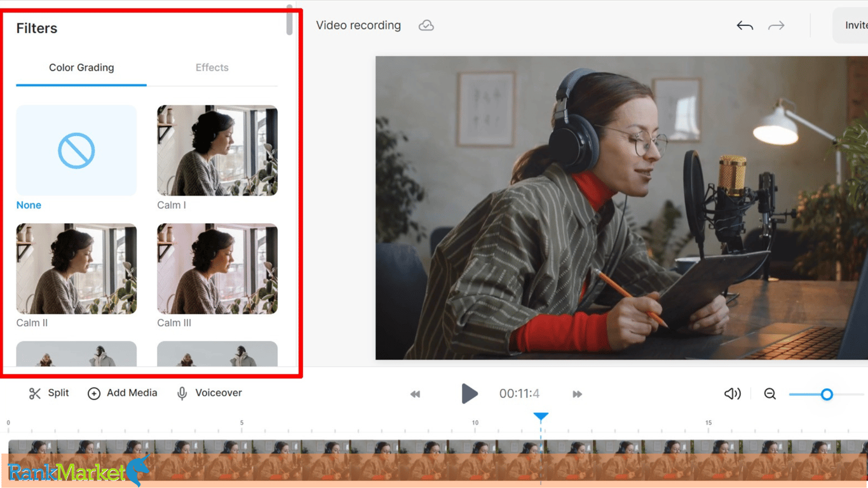Click the blue playhead marker

coord(541,417)
